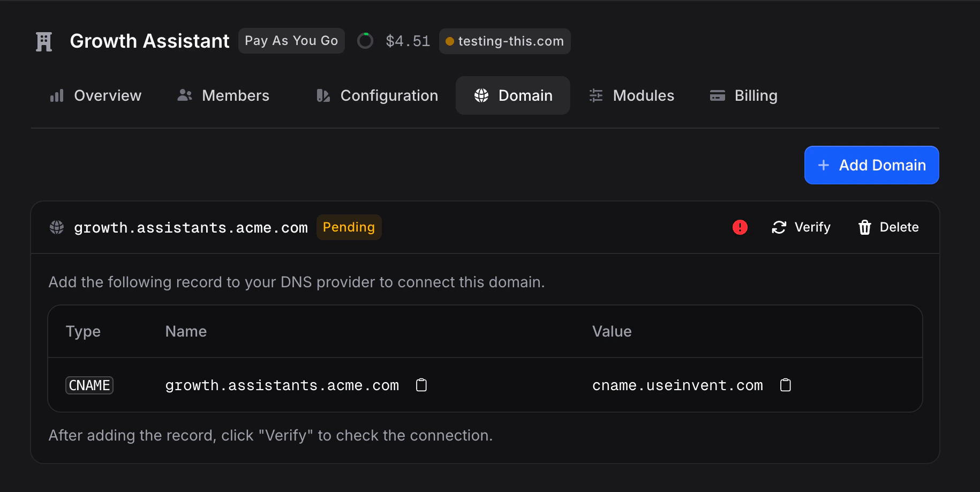The image size is (980, 492).
Task: Go to the Modules tab
Action: point(631,95)
